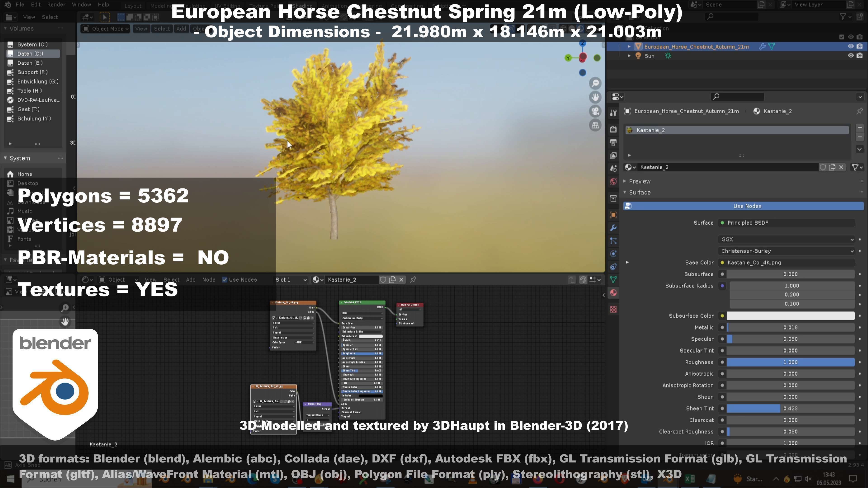Open the Tool properties tab
This screenshot has width=868, height=488.
click(x=613, y=113)
